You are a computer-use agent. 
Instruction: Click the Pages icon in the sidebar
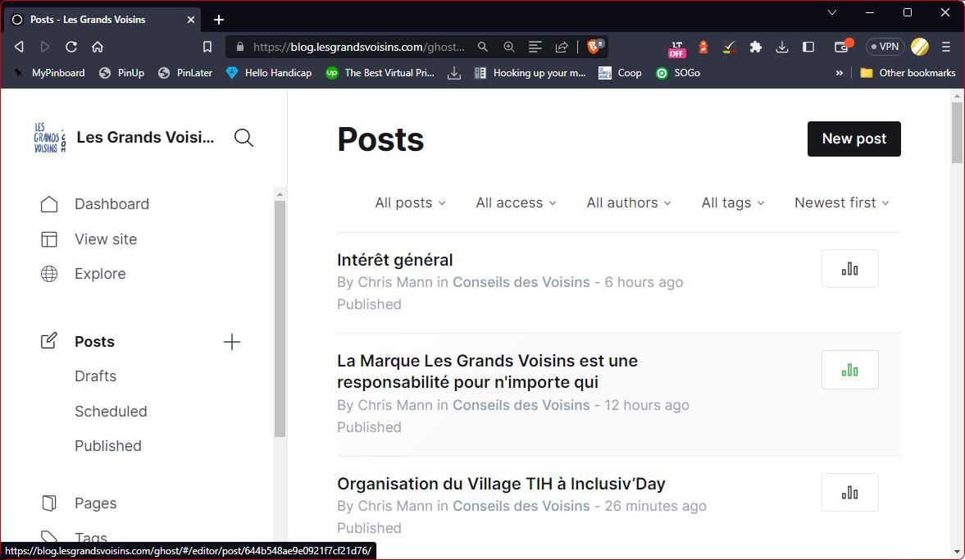pos(49,503)
